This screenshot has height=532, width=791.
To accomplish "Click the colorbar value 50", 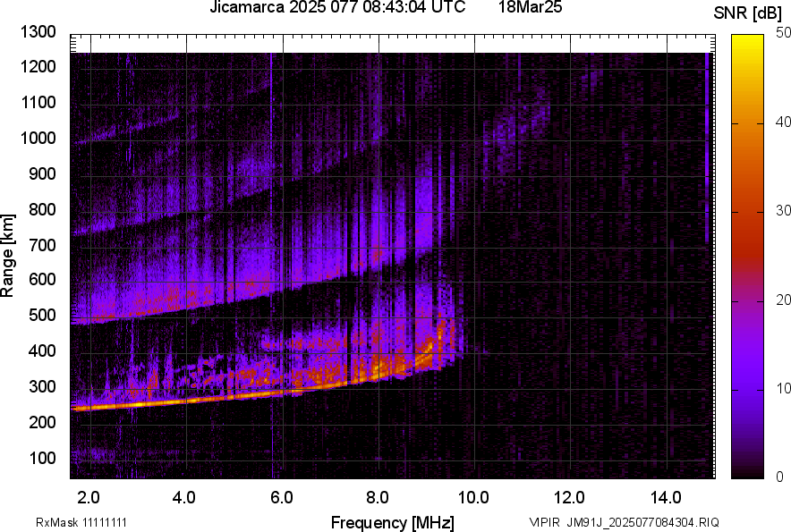I will pos(783,33).
